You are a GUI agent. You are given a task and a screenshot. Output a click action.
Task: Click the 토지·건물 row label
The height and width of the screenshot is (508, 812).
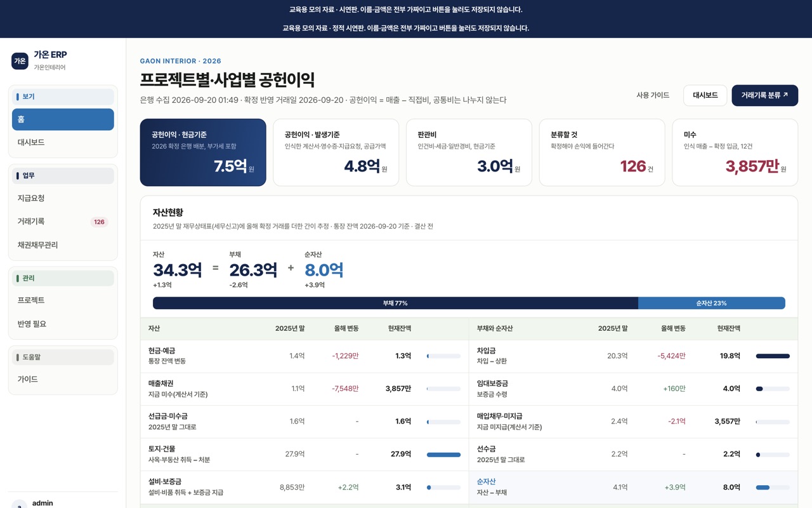pos(162,449)
